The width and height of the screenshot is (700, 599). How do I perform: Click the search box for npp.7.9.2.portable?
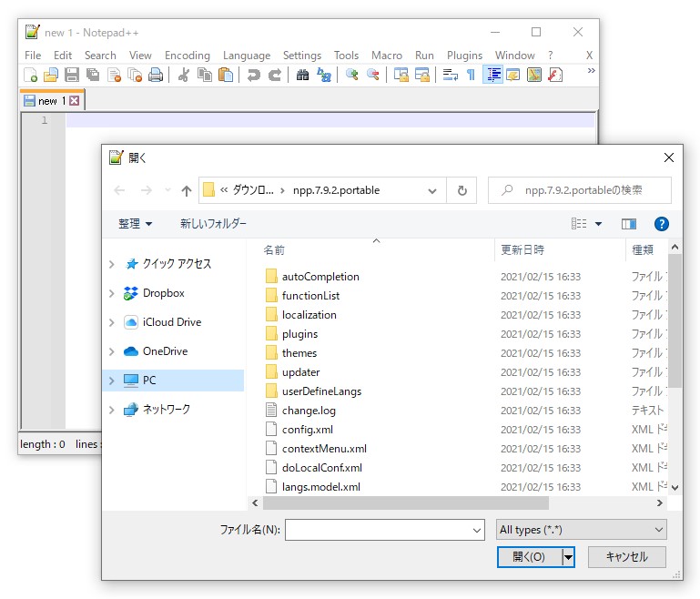580,190
